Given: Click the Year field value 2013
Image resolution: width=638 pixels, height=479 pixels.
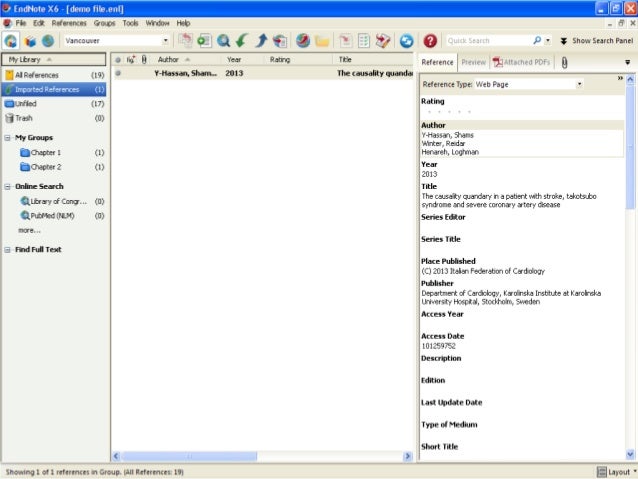Looking at the screenshot, I should coord(429,174).
